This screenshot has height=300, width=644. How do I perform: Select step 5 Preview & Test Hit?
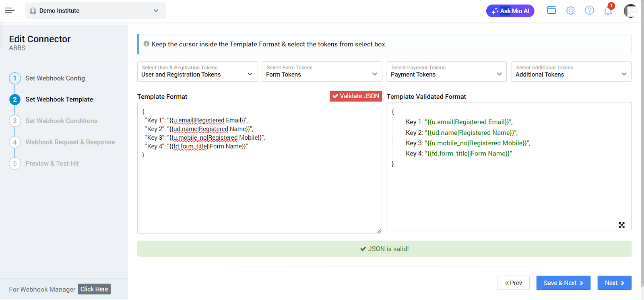[52, 163]
